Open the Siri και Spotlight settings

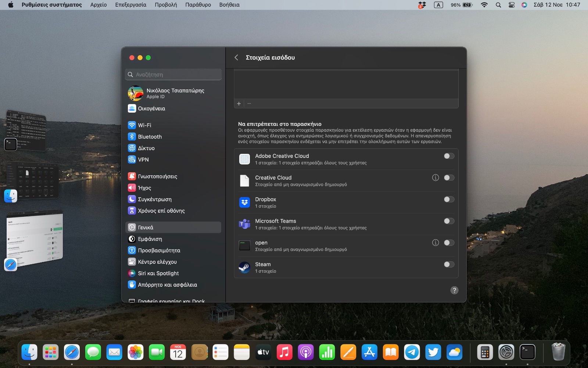pos(158,273)
